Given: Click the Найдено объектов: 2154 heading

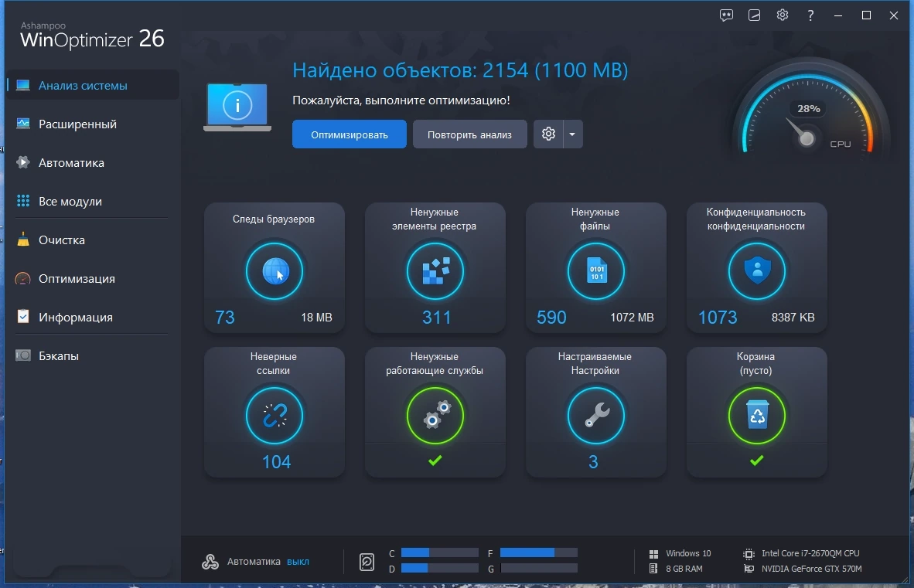Looking at the screenshot, I should pyautogui.click(x=460, y=70).
